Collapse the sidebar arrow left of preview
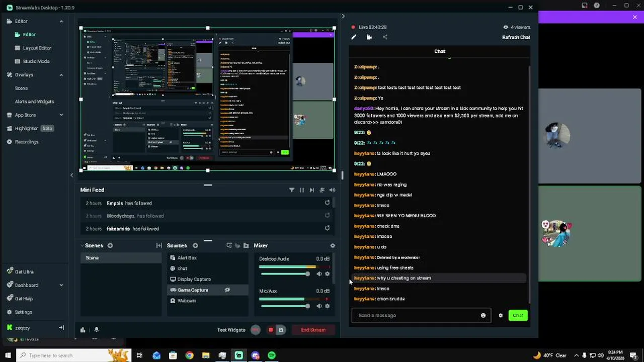The width and height of the screenshot is (644, 362). (x=71, y=175)
